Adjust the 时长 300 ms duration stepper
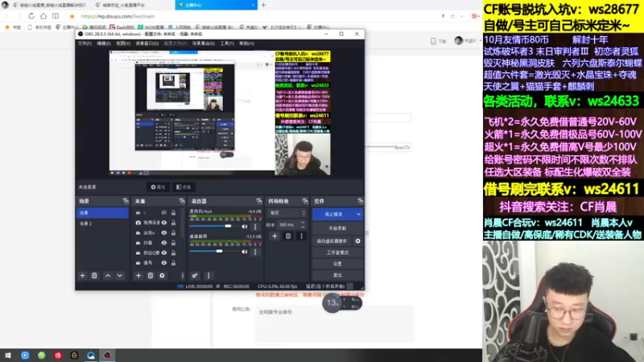644x362 pixels. 303,224
